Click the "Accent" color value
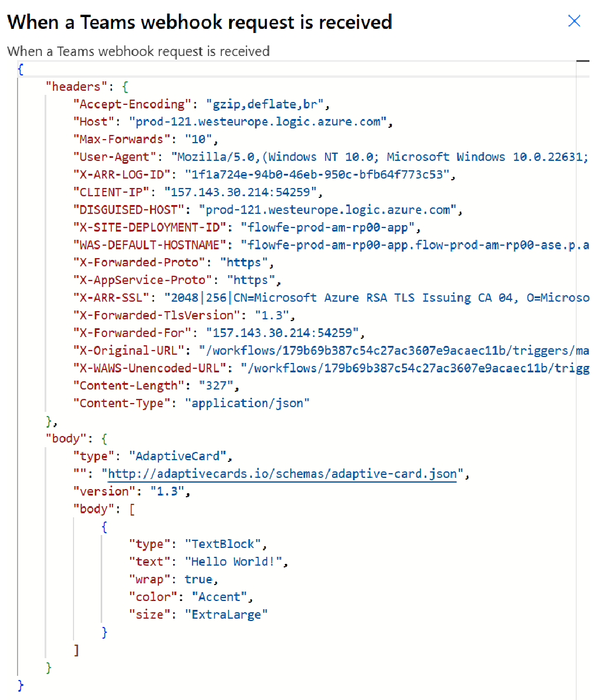The image size is (603, 700). (x=220, y=597)
